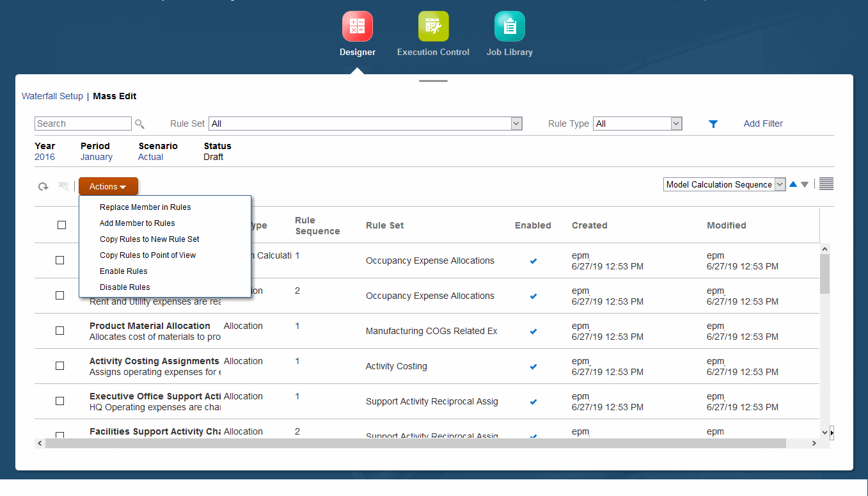Open the Waterfall Setup link
Image resolution: width=868 pixels, height=496 pixels.
click(52, 96)
